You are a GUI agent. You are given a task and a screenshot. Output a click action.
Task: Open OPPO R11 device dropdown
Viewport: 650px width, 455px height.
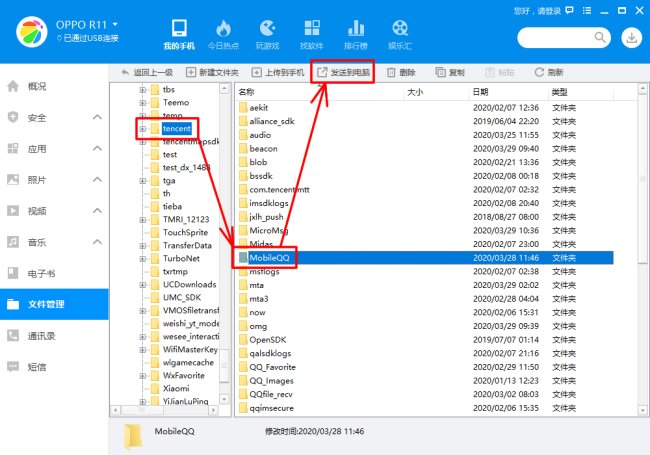click(116, 22)
